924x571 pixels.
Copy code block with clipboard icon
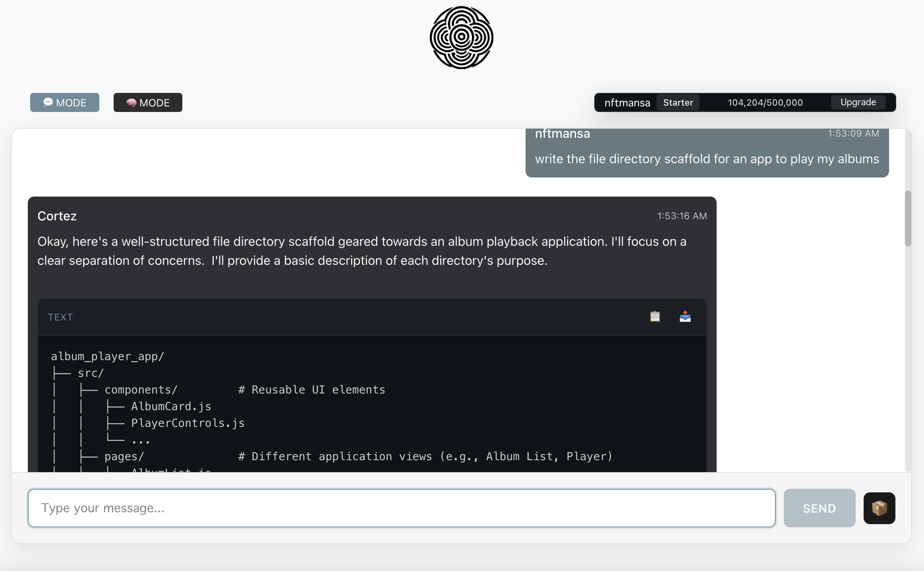click(x=655, y=316)
